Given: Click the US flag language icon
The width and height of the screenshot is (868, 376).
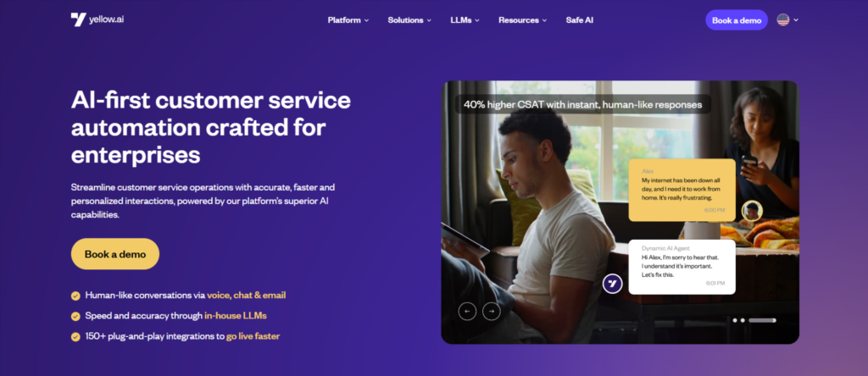Looking at the screenshot, I should click(782, 20).
